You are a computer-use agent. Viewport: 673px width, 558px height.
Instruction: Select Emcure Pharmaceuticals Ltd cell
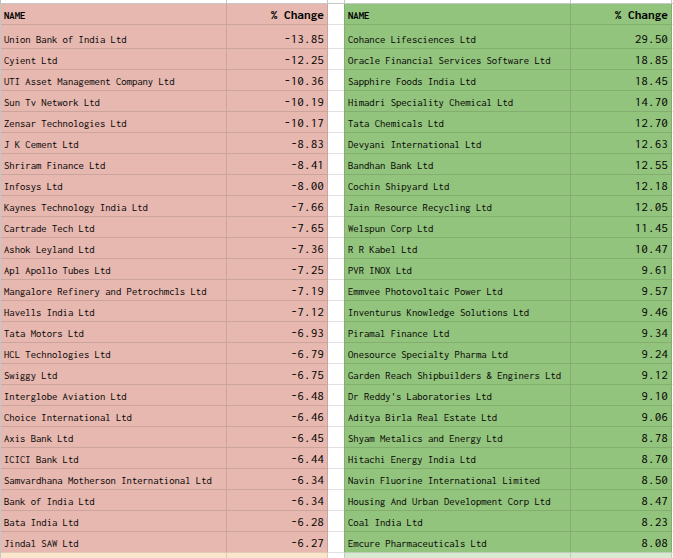tap(457, 544)
